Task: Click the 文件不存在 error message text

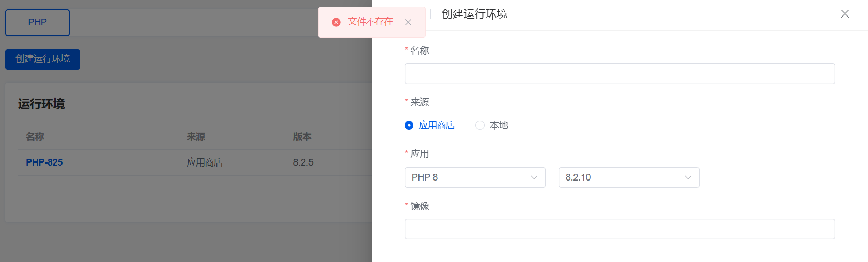Action: (x=370, y=22)
